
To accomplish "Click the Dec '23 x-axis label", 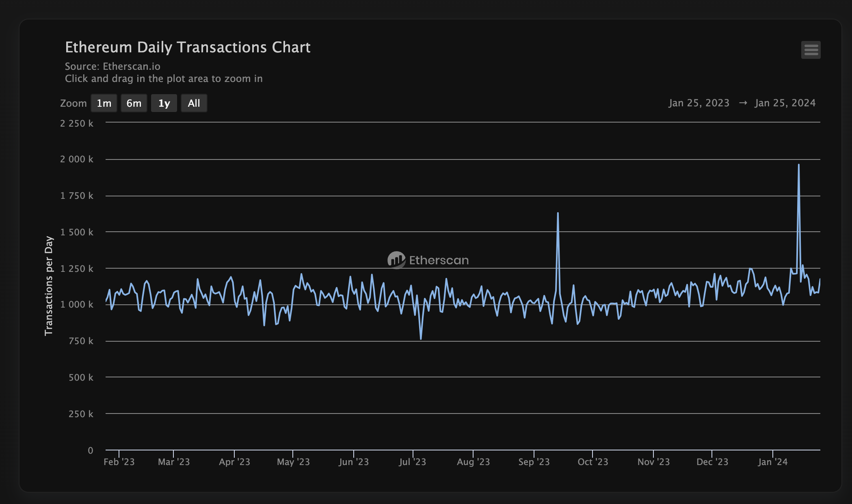I will [712, 462].
